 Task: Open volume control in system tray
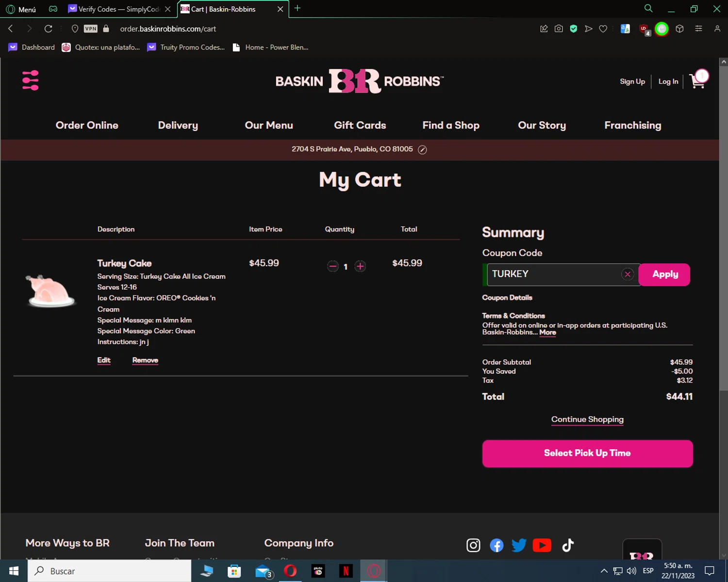(631, 571)
